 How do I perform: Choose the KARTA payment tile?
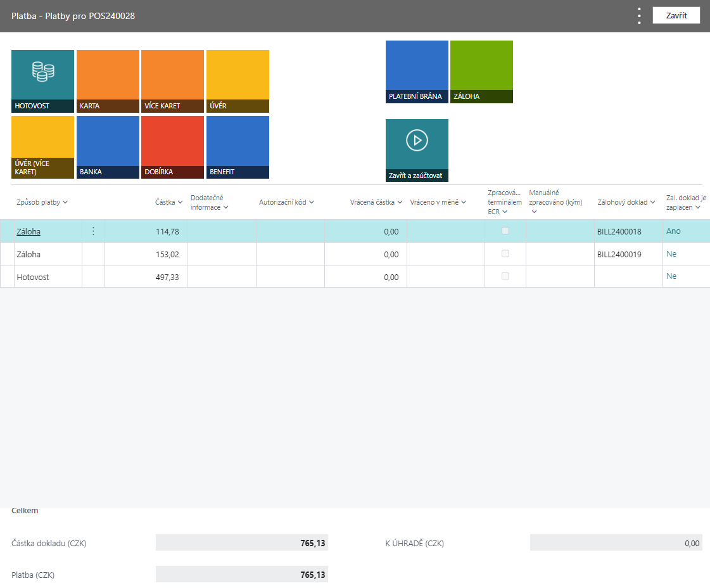pyautogui.click(x=108, y=81)
